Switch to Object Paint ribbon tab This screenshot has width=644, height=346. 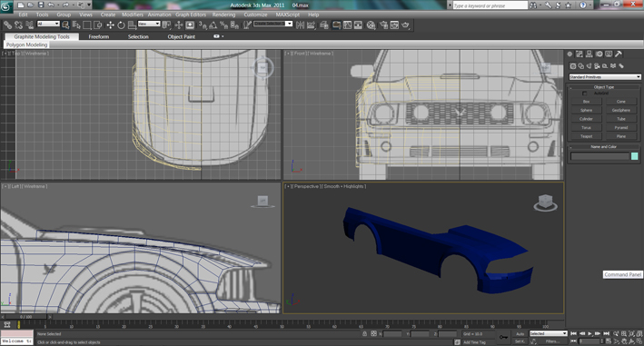click(181, 36)
